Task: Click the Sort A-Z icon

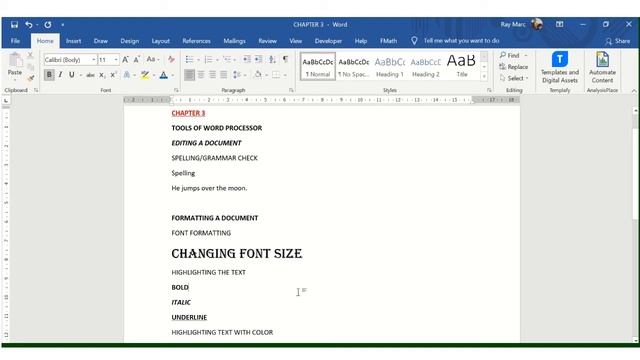Action: coord(272,60)
